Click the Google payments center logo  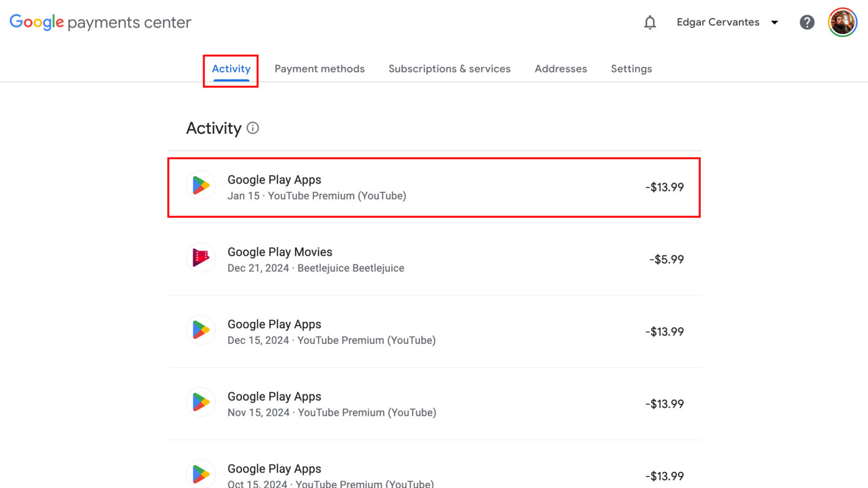[101, 22]
